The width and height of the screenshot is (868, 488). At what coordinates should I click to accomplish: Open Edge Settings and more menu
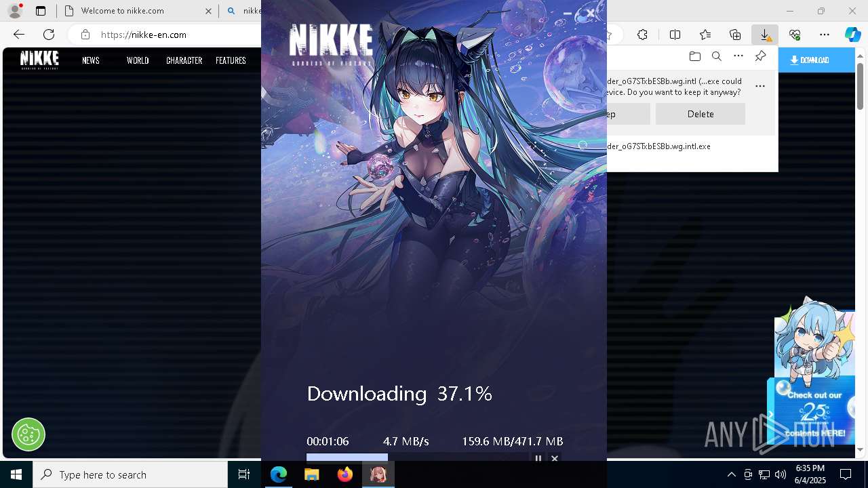click(x=825, y=35)
